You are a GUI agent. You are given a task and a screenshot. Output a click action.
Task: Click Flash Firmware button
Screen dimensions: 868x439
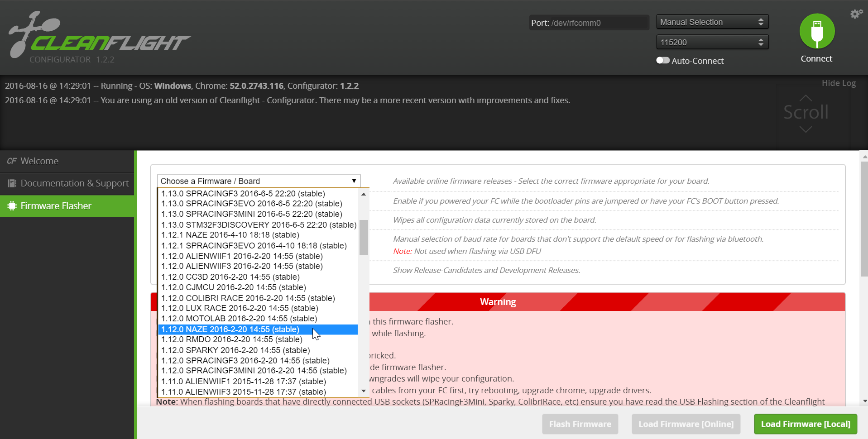[580, 424]
